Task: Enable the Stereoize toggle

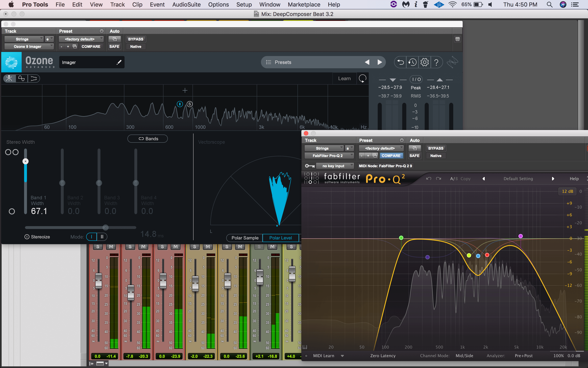Action: [27, 237]
